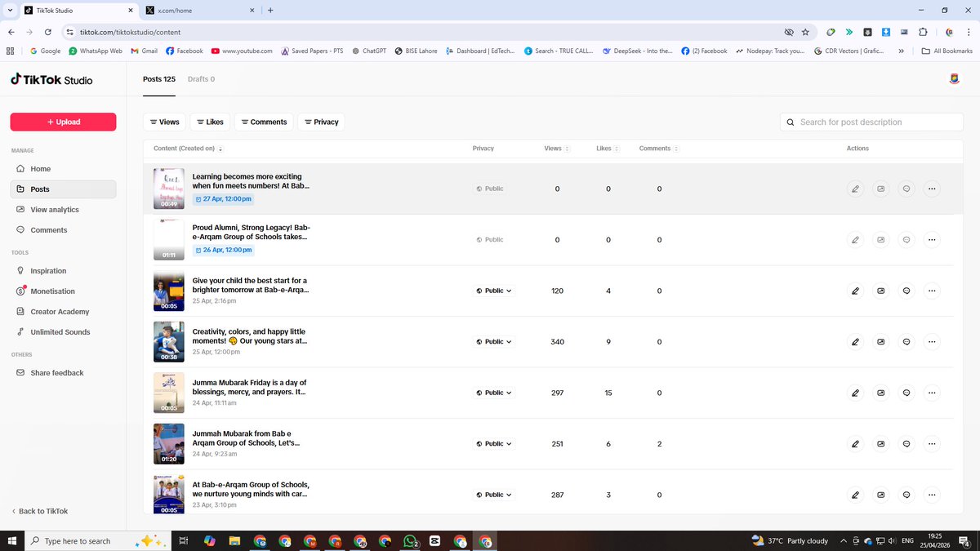Open the Views filter dropdown
The width and height of the screenshot is (980, 551).
[x=164, y=122]
